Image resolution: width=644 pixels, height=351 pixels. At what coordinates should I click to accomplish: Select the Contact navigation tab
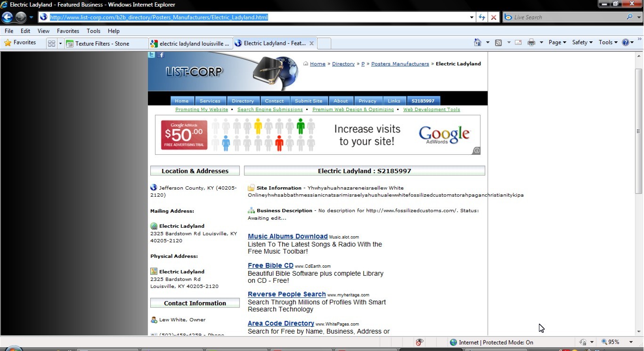coord(274,101)
